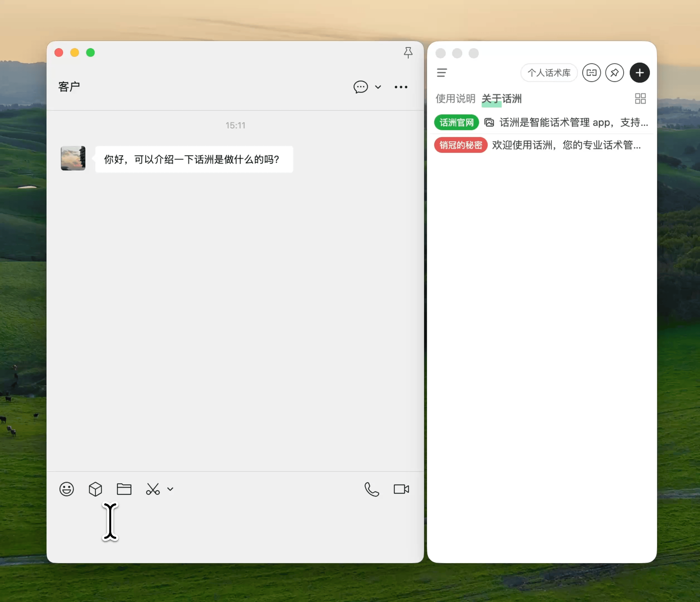The image size is (700, 602).
Task: Click the red 销冠的秘密 tag
Action: [461, 145]
